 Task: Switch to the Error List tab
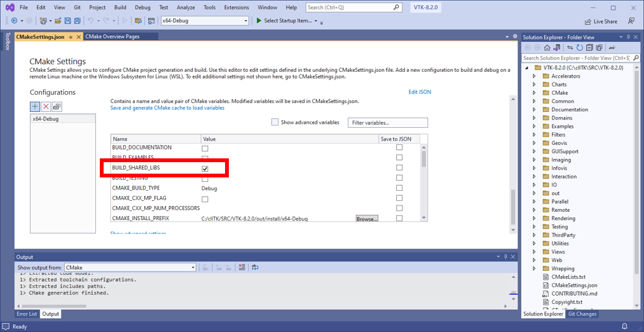(27, 314)
